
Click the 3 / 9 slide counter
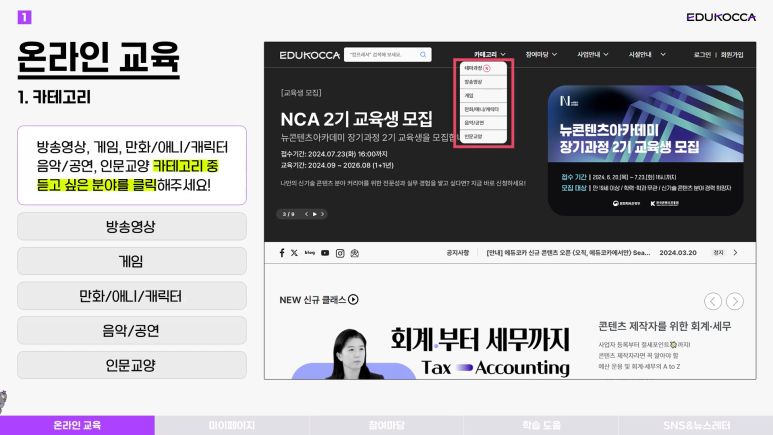[x=289, y=214]
